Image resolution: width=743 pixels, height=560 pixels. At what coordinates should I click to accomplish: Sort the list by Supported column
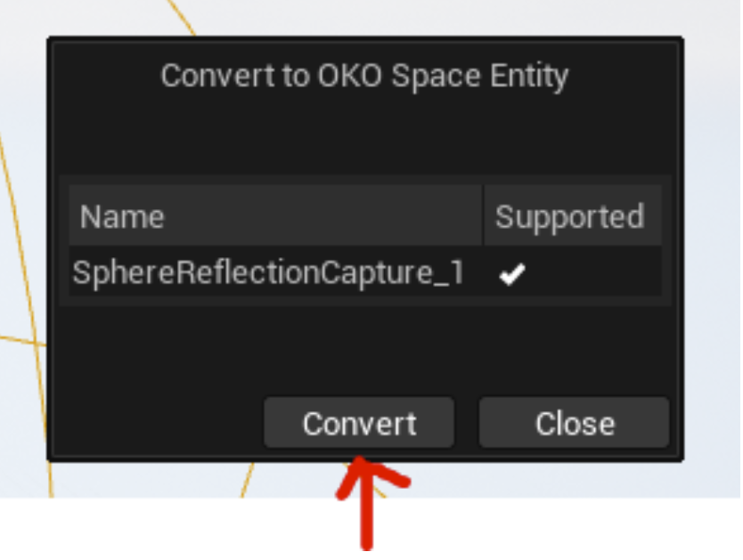569,217
